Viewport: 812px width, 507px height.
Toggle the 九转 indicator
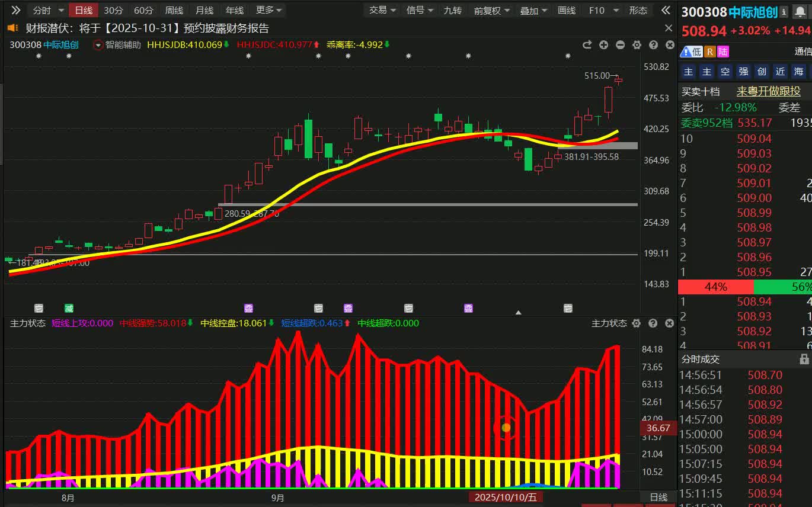(x=452, y=10)
